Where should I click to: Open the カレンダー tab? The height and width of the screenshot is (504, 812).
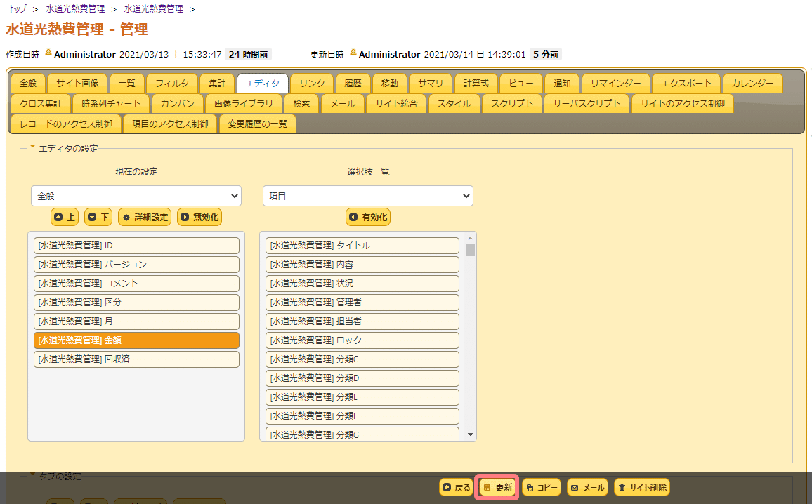tap(752, 84)
